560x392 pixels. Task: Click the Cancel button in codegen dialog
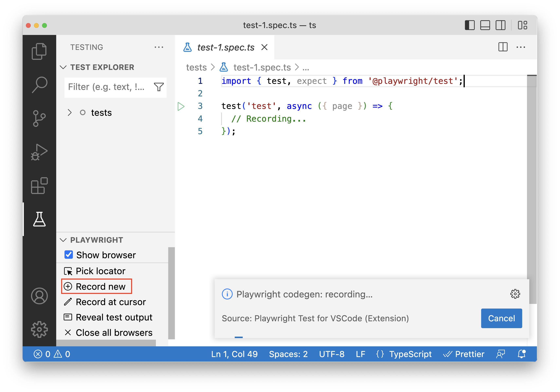501,318
